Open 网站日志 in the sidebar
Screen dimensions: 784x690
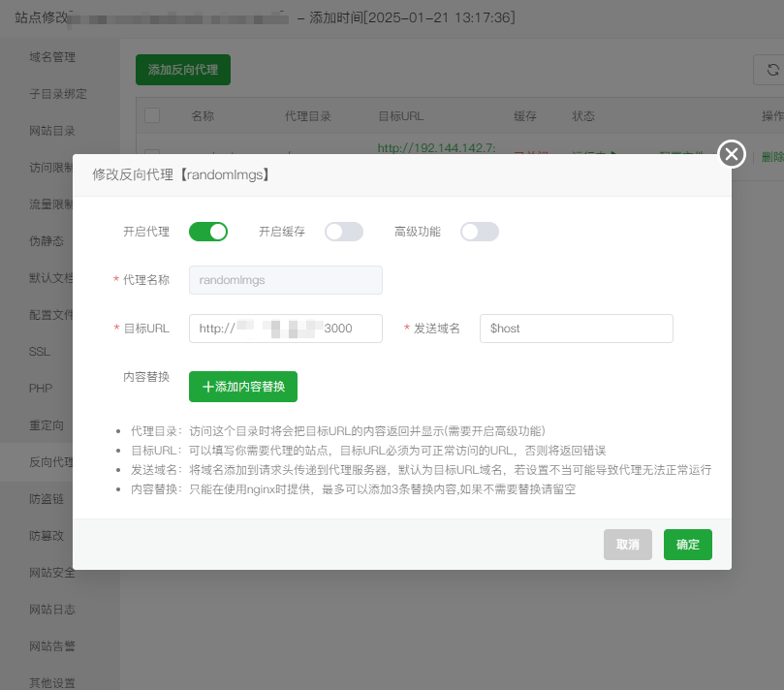click(x=52, y=610)
